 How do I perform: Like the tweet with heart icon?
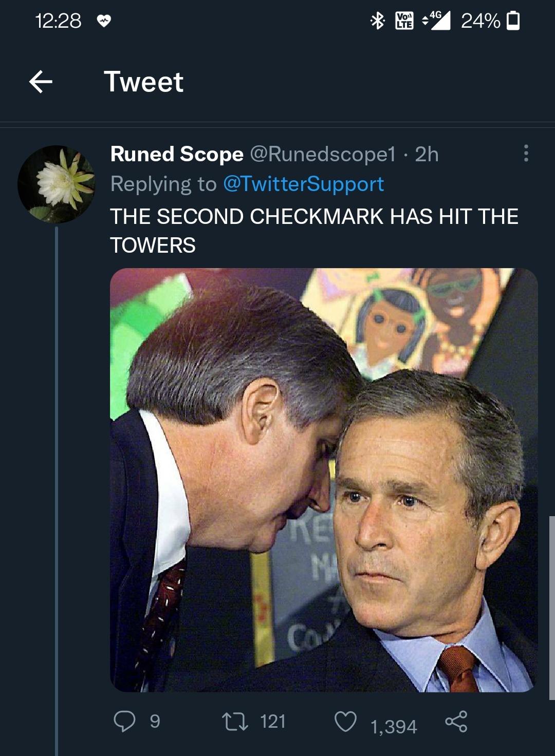click(345, 721)
